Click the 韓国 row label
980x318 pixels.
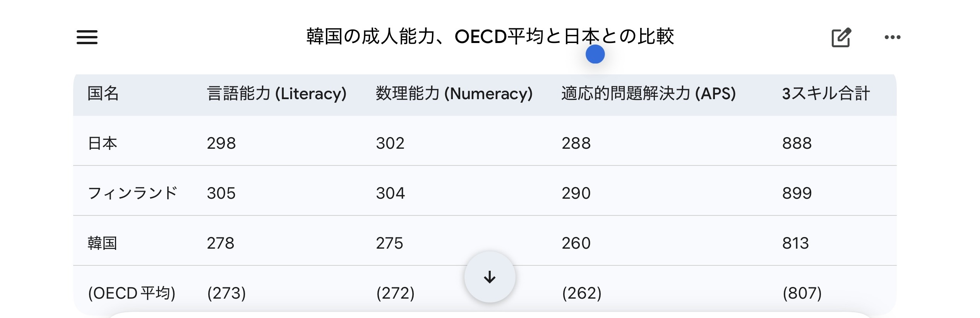coord(103,243)
